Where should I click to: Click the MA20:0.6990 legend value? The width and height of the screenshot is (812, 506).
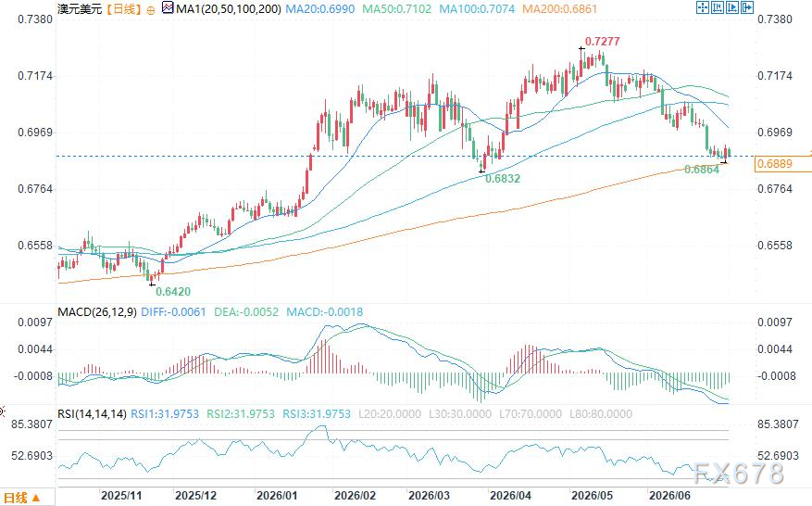coord(320,9)
